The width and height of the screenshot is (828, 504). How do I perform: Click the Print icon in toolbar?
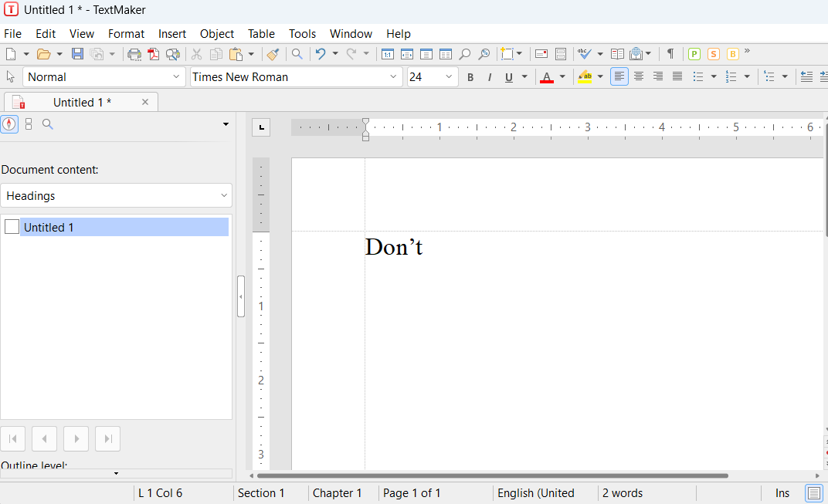134,54
